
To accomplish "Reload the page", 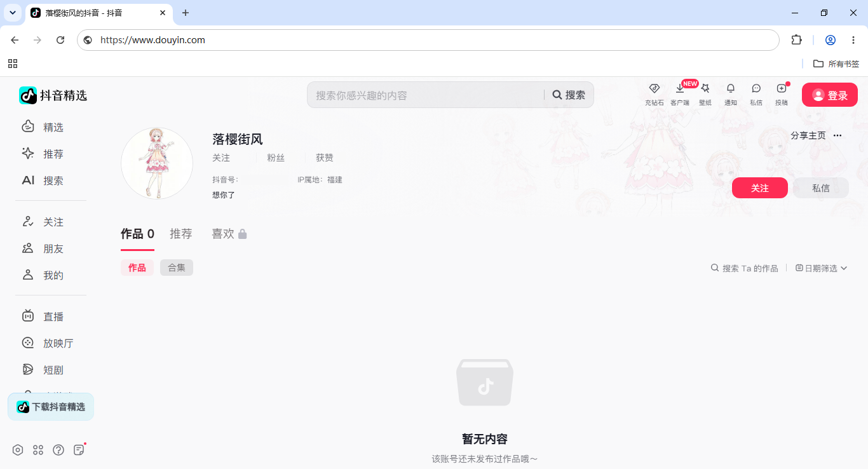I will [x=60, y=40].
